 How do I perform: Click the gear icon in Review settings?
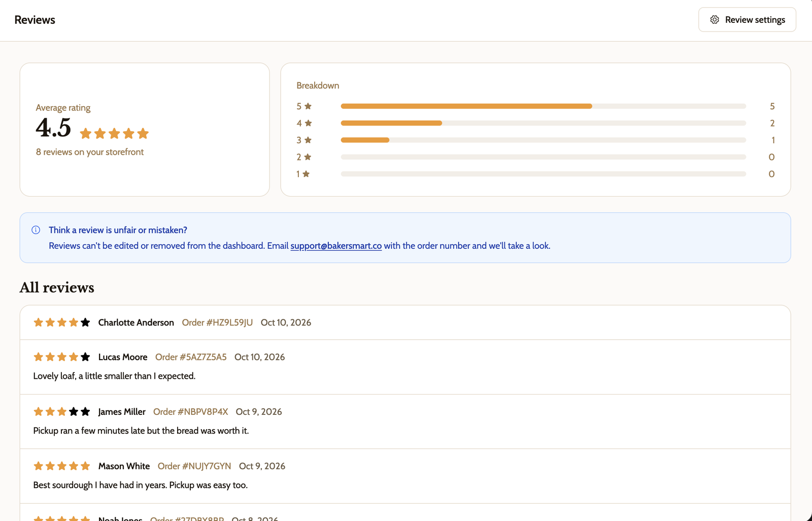pyautogui.click(x=715, y=20)
